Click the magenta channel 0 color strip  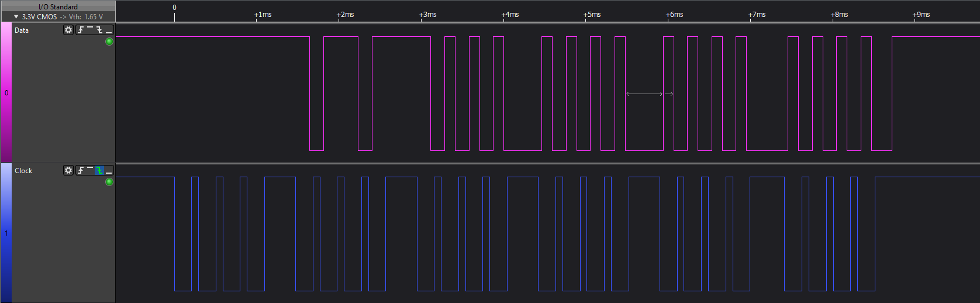click(6, 92)
